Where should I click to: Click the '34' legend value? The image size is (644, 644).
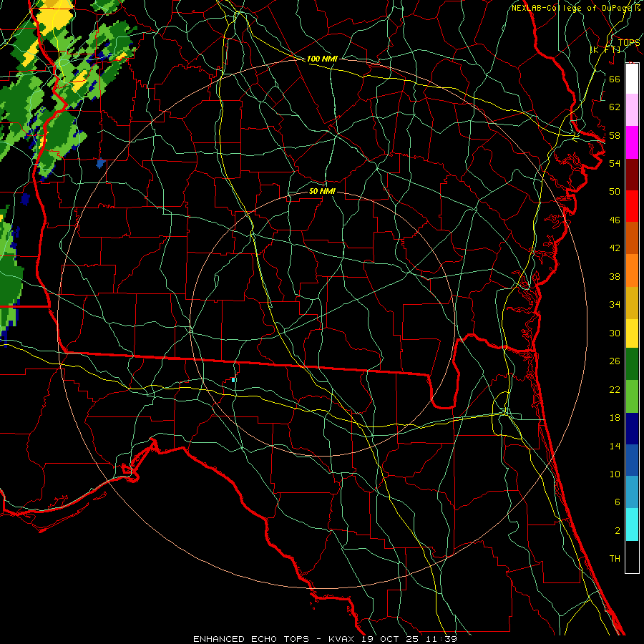coord(615,305)
